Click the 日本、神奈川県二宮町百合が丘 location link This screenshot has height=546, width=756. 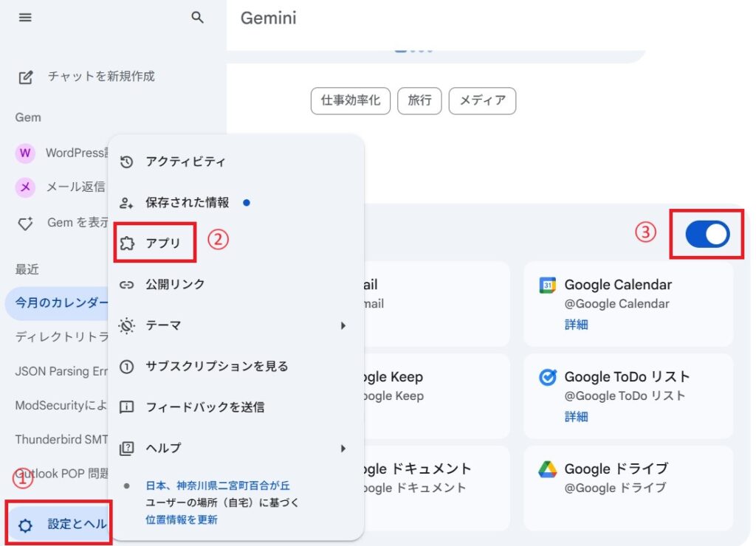tap(218, 485)
